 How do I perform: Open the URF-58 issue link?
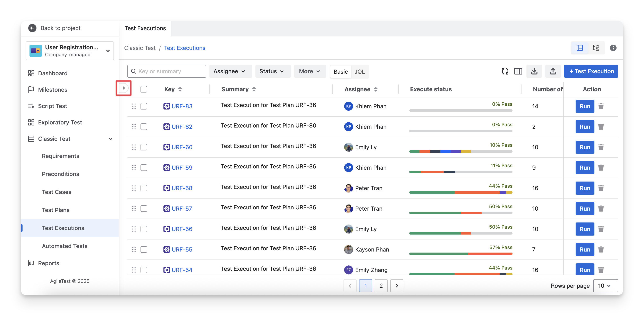[x=182, y=188]
